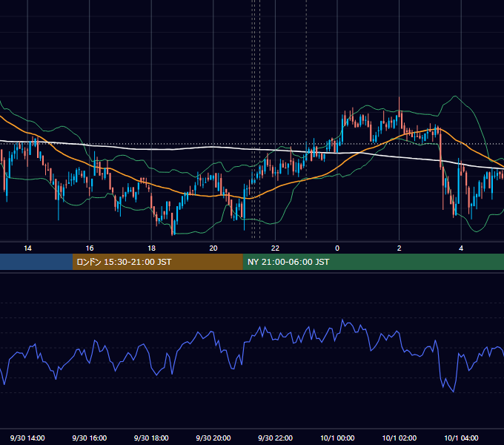Click the 9/30 22:00 time label

[x=275, y=438]
